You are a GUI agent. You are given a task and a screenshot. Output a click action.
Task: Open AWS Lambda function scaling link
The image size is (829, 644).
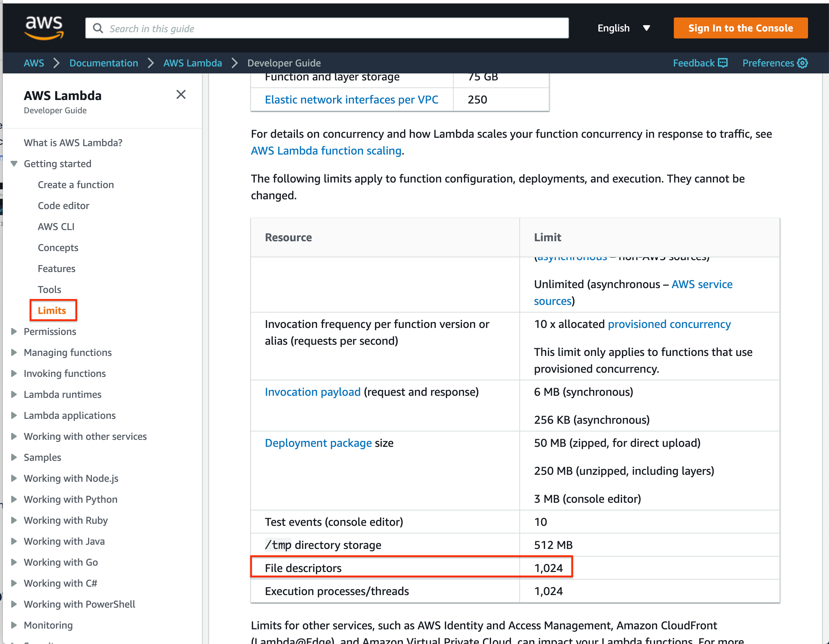point(326,151)
